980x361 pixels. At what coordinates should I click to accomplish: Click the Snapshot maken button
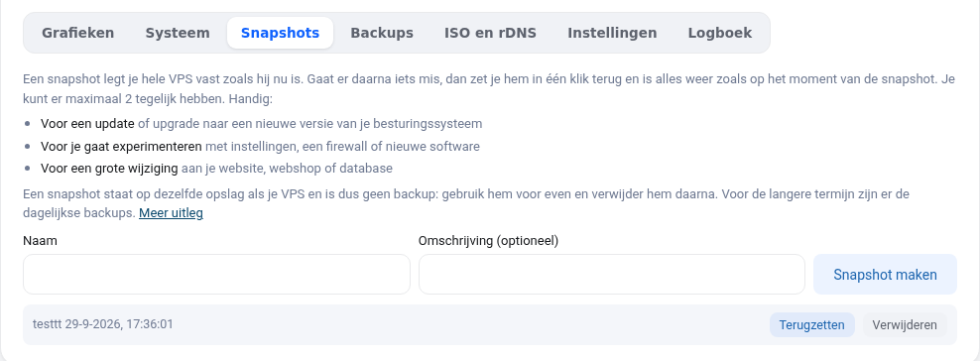coord(885,274)
